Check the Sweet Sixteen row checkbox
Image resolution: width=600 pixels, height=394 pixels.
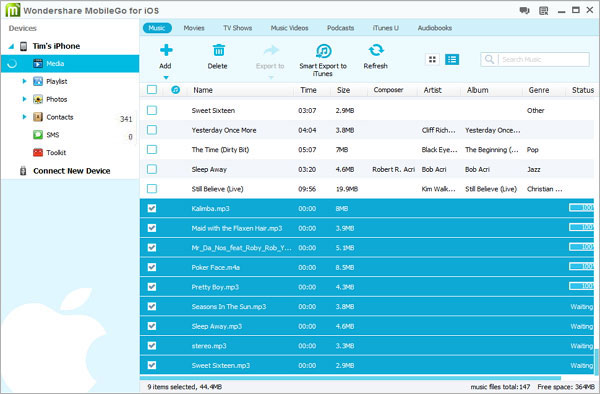(x=152, y=110)
